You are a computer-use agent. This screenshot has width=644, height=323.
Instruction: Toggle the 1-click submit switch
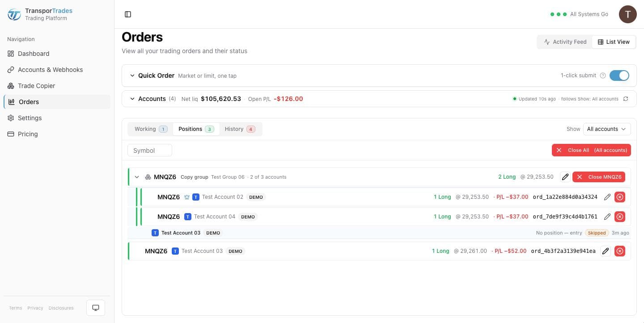[619, 76]
